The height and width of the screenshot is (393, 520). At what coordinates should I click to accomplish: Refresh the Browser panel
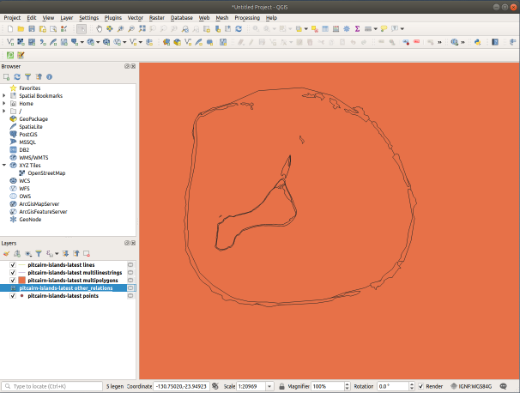click(17, 77)
